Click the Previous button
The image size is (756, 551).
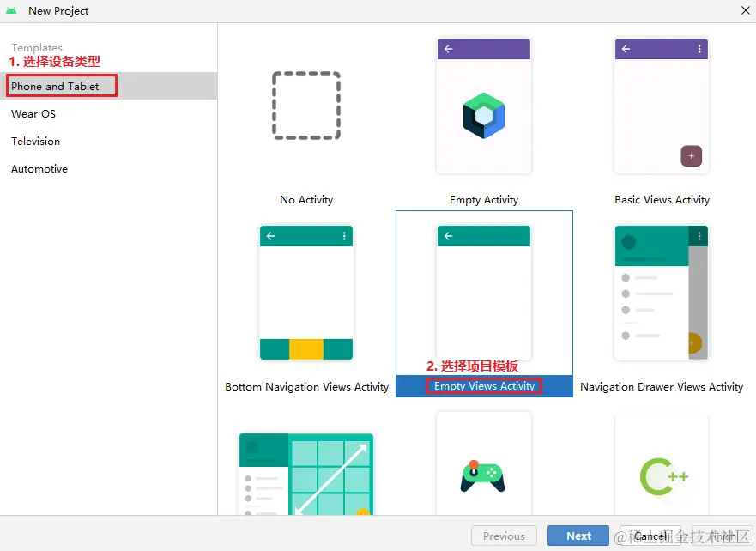[x=504, y=536]
